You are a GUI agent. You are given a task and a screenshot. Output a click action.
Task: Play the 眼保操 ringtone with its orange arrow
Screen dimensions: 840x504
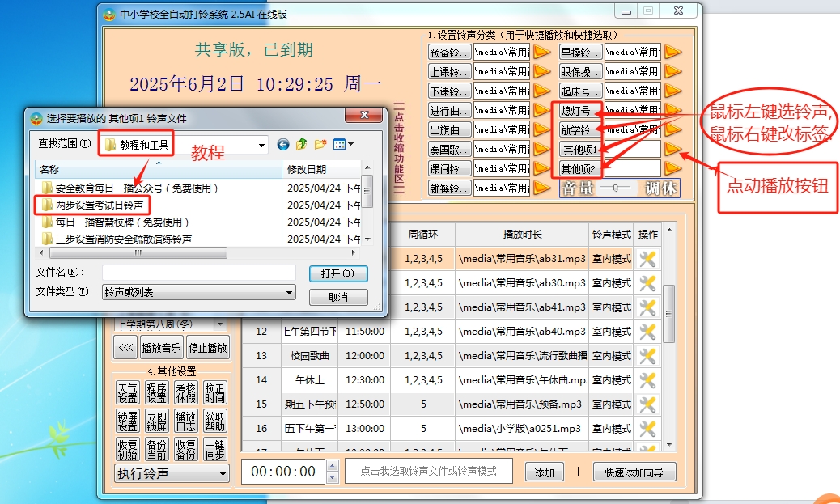point(672,70)
